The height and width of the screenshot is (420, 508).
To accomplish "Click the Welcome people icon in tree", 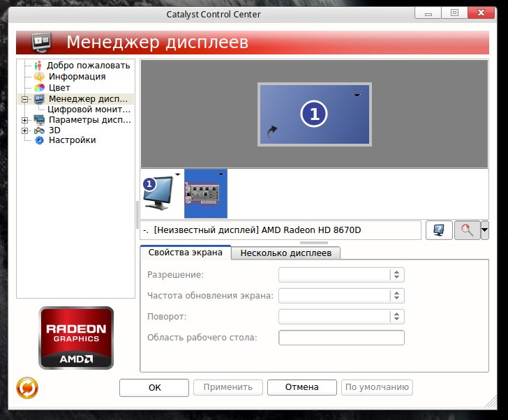I will pos(38,66).
